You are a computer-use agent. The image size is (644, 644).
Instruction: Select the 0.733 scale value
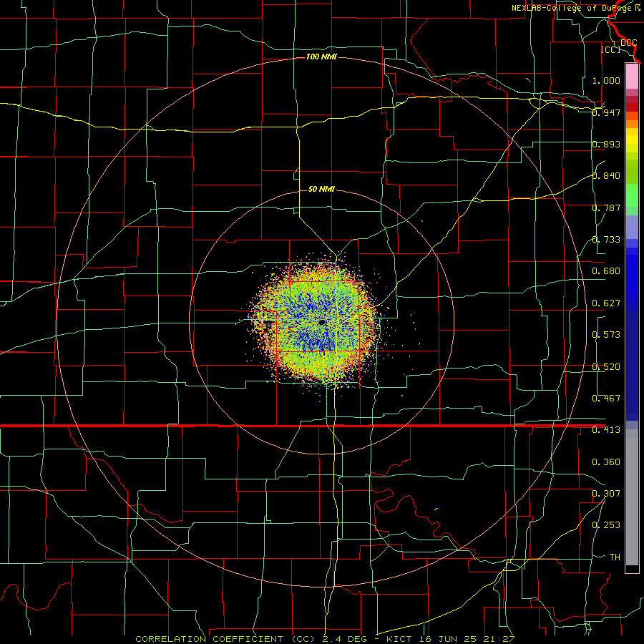pos(606,240)
